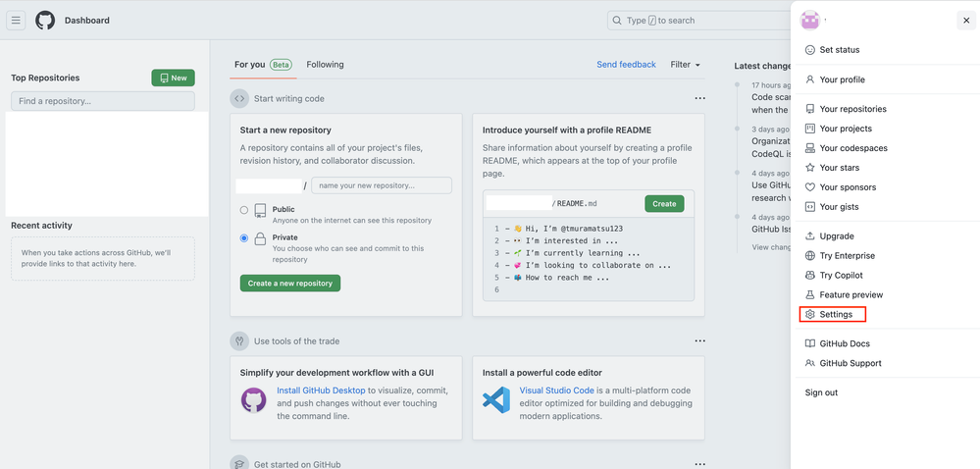980x469 pixels.
Task: Click the Upgrade upload icon
Action: tap(810, 236)
